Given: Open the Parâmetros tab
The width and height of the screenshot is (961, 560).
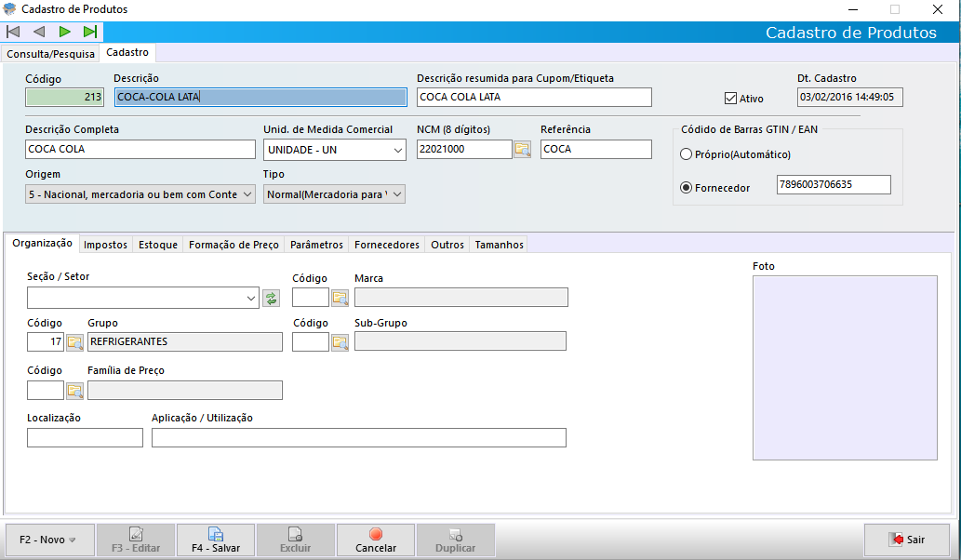Looking at the screenshot, I should (317, 245).
